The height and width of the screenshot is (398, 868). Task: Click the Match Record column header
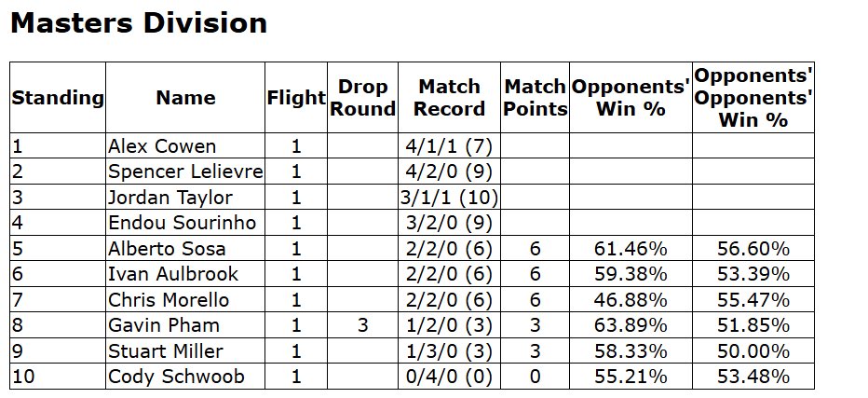tap(449, 98)
